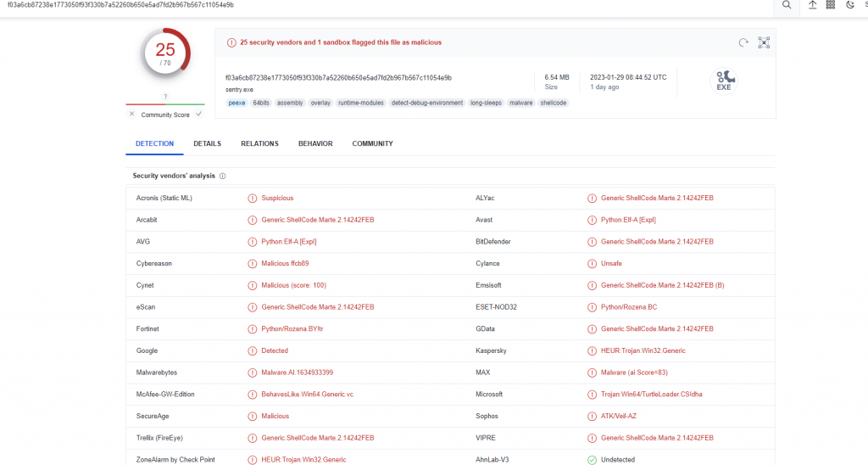The image size is (868, 465).
Task: Toggle dark mode moon icon
Action: click(x=849, y=5)
